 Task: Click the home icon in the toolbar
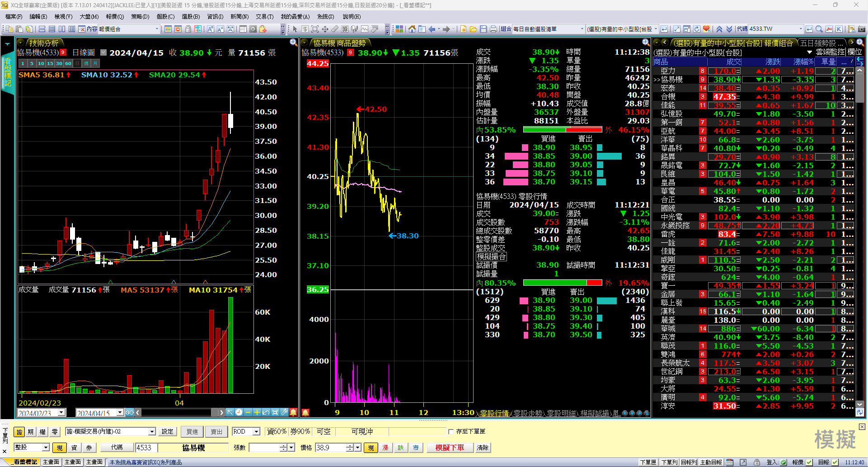[412, 29]
